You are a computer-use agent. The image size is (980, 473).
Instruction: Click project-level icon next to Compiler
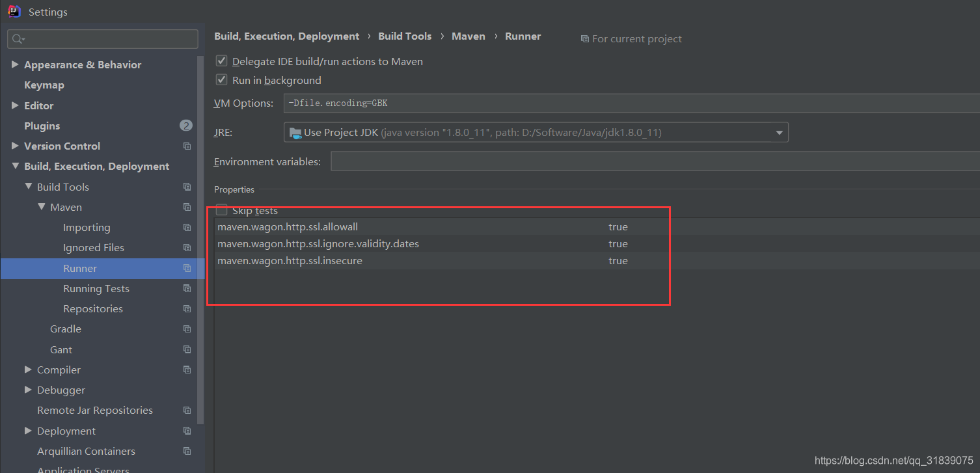[x=187, y=370]
